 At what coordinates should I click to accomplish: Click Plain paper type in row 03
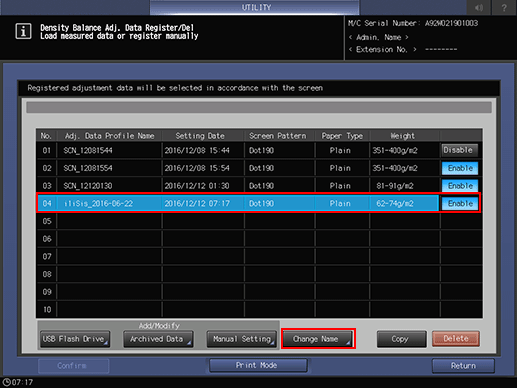tap(340, 186)
